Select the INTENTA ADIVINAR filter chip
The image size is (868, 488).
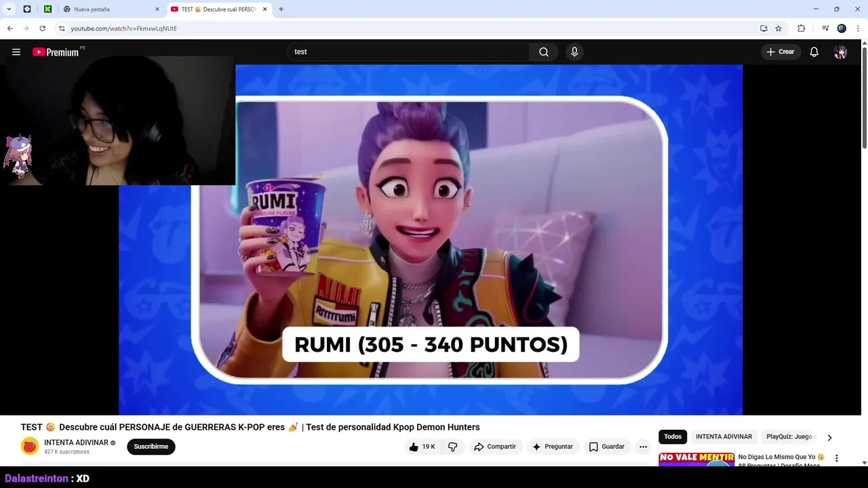[724, 437]
